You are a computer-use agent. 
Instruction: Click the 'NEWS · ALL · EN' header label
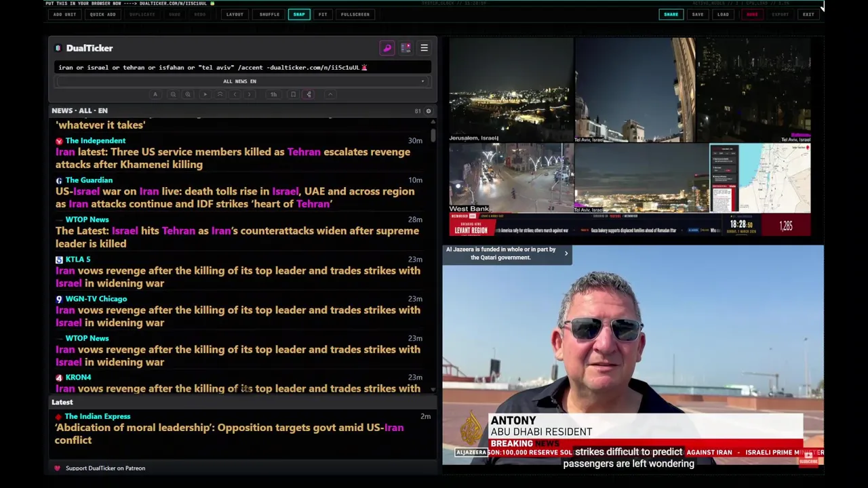79,110
